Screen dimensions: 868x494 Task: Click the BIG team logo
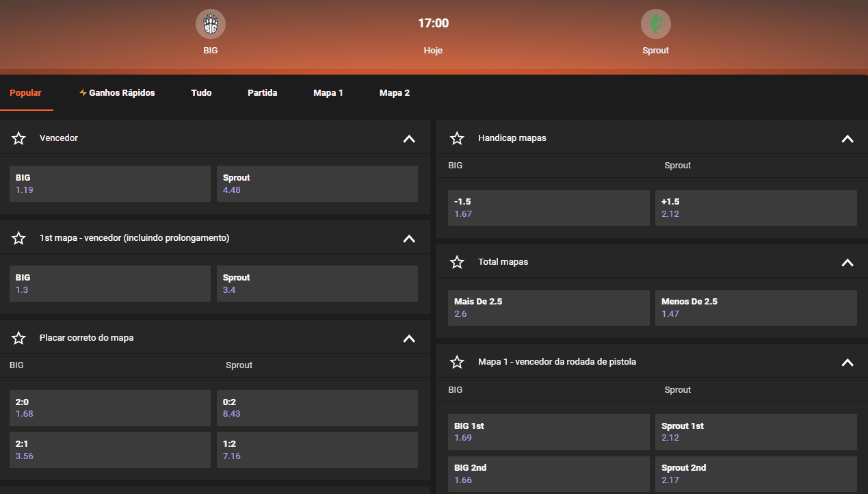pos(211,24)
